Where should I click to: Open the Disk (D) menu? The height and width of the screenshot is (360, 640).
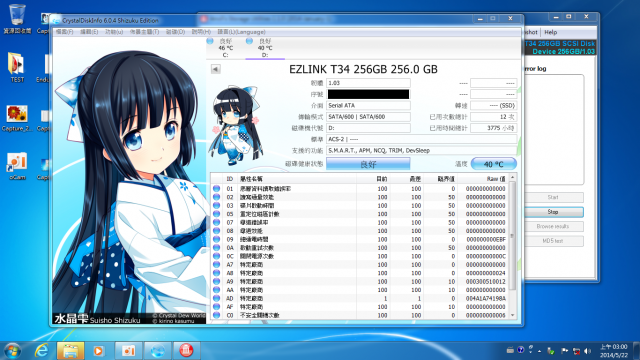coord(175,32)
